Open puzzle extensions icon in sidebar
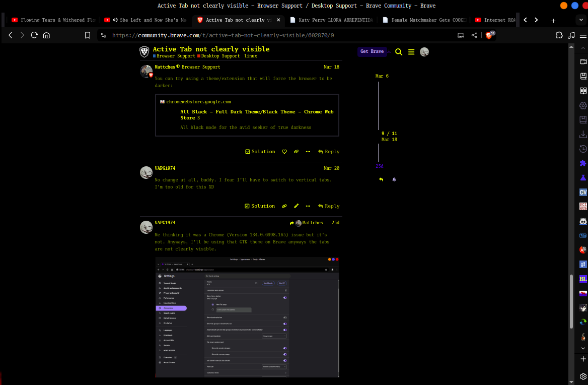 [583, 163]
